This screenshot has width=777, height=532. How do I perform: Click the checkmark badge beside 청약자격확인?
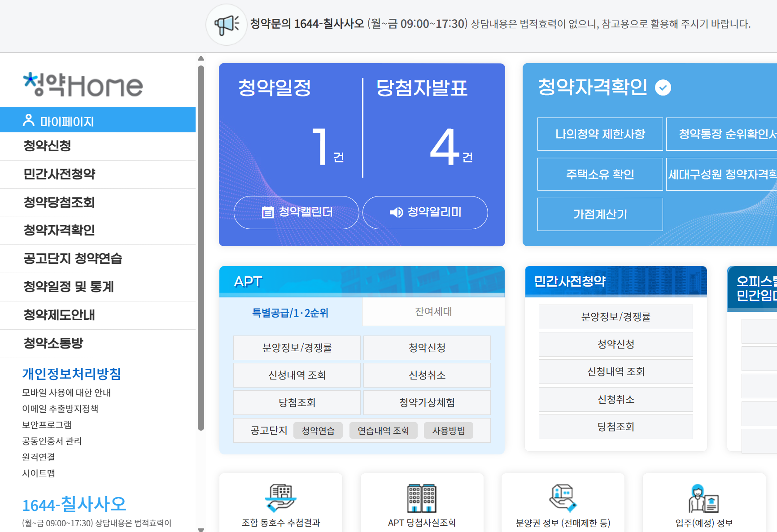tap(663, 87)
